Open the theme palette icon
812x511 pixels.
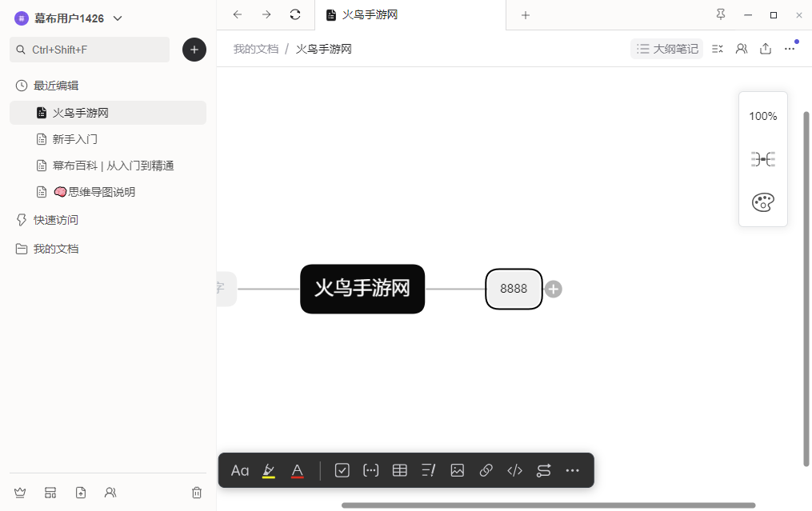coord(763,202)
